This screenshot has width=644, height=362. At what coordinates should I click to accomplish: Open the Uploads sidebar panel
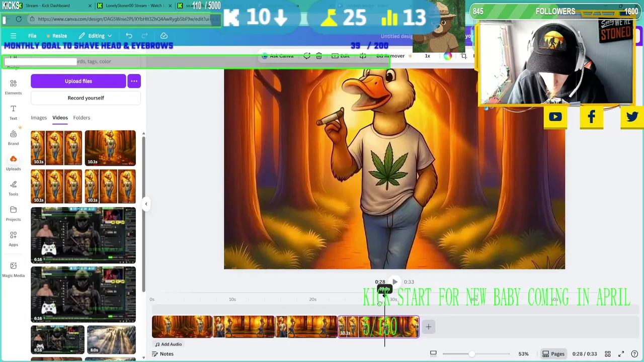pos(13,162)
